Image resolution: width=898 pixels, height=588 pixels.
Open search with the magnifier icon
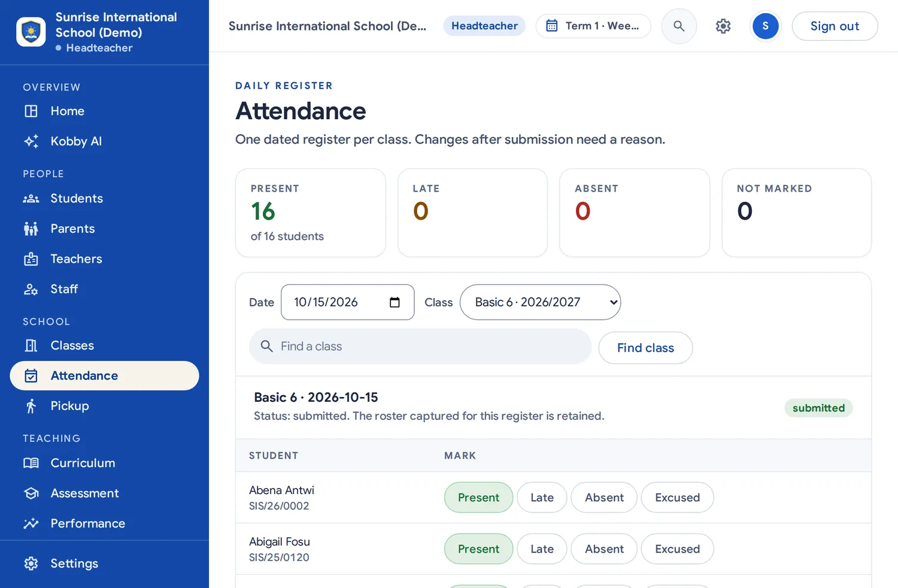click(x=679, y=26)
